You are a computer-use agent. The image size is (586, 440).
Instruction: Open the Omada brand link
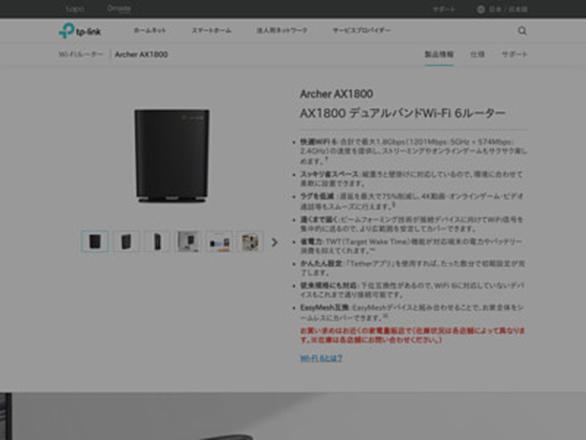[x=118, y=8]
